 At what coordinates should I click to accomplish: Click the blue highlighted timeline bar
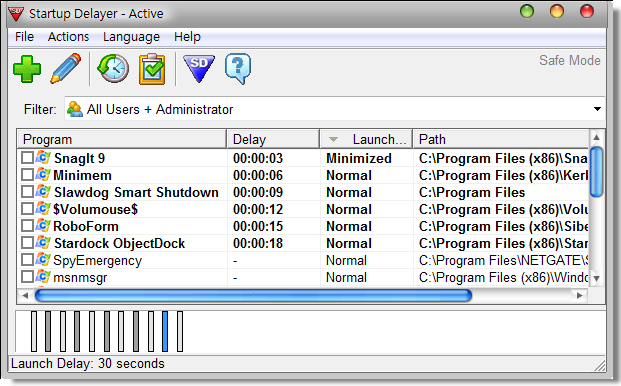(x=165, y=331)
